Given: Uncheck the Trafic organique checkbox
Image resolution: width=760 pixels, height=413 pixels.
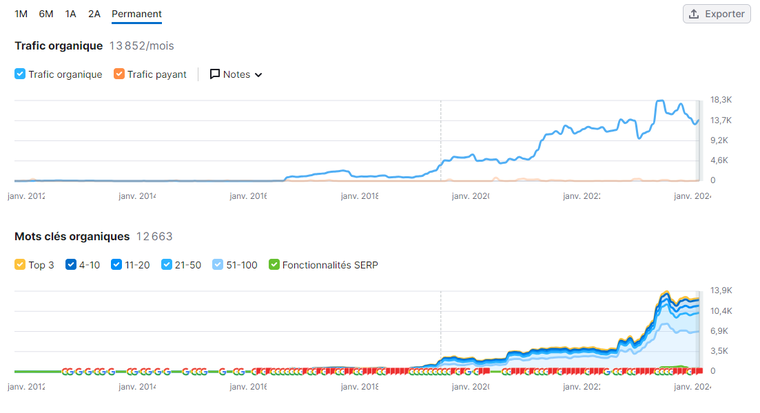Looking at the screenshot, I should (20, 74).
